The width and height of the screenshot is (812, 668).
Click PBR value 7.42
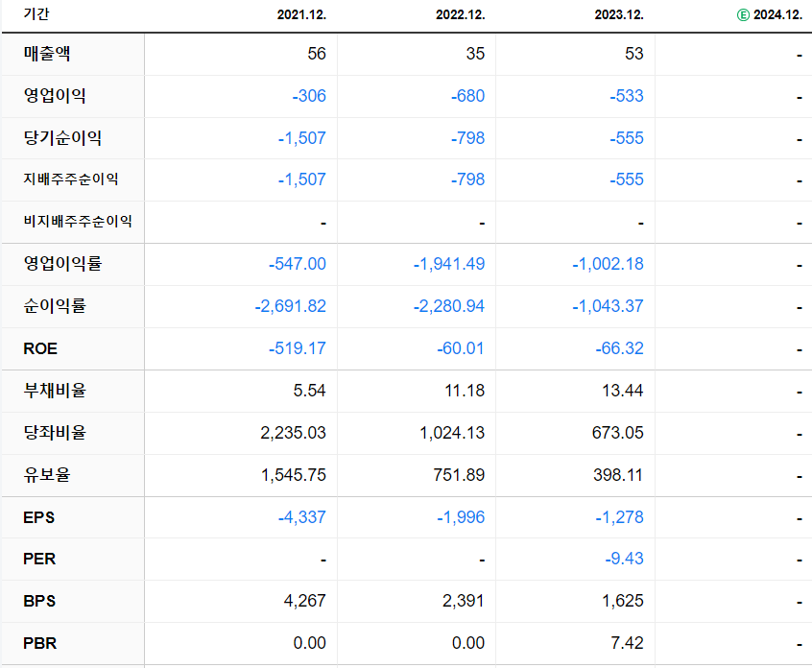pyautogui.click(x=627, y=644)
